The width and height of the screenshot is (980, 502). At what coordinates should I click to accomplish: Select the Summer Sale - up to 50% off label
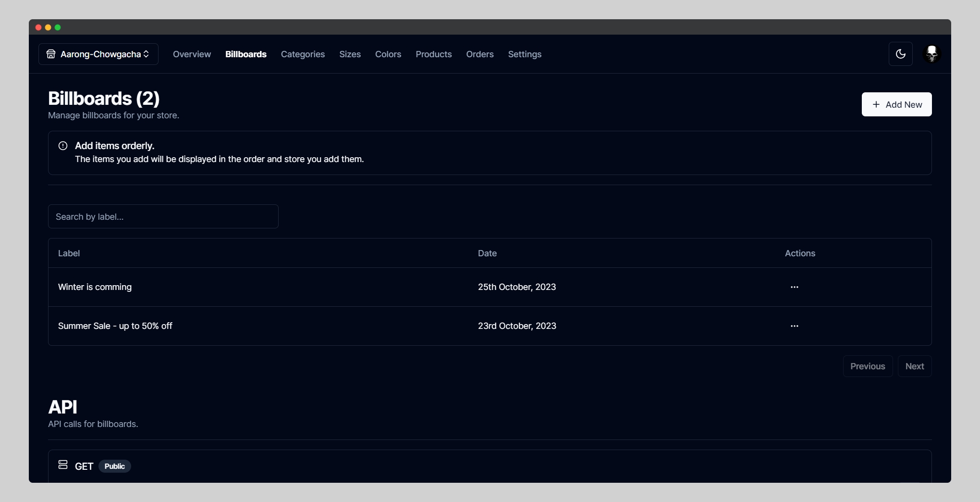point(115,326)
